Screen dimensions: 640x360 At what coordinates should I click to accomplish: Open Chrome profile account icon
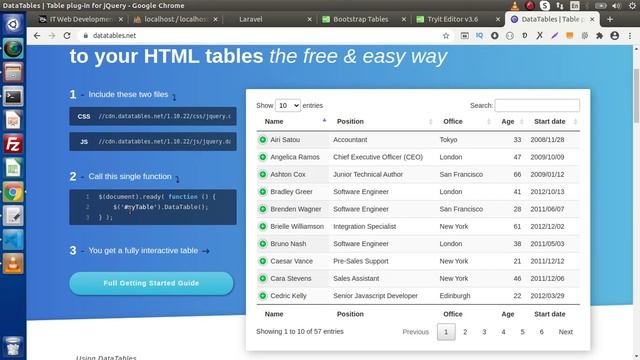pyautogui.click(x=615, y=36)
